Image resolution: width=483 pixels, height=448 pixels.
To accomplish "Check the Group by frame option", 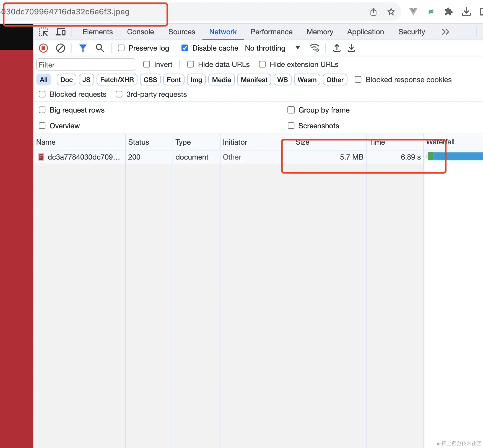I will [x=291, y=110].
